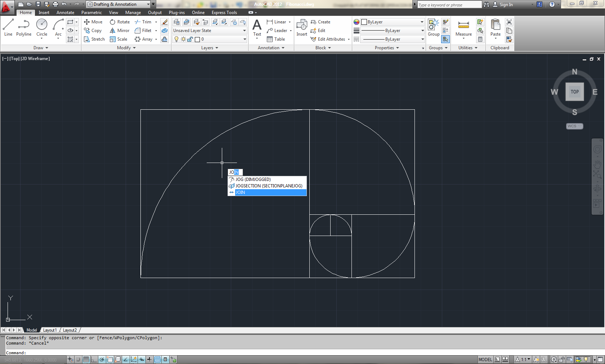
Task: Activate the Array command
Action: [x=144, y=39]
